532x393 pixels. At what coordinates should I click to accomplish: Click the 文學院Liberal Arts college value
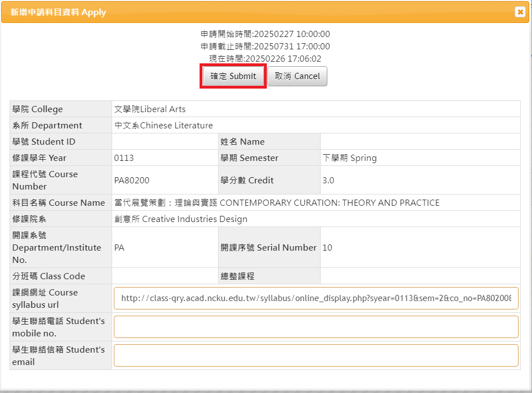[x=150, y=109]
